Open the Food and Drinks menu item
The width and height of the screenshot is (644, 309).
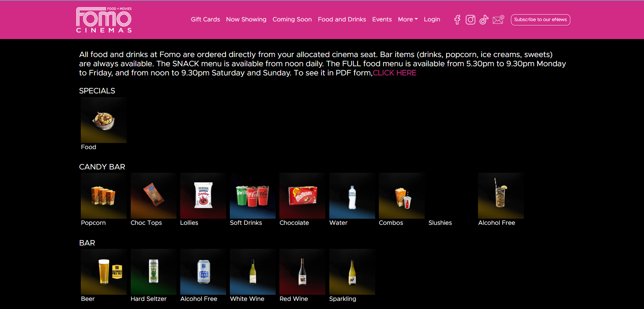(x=342, y=19)
